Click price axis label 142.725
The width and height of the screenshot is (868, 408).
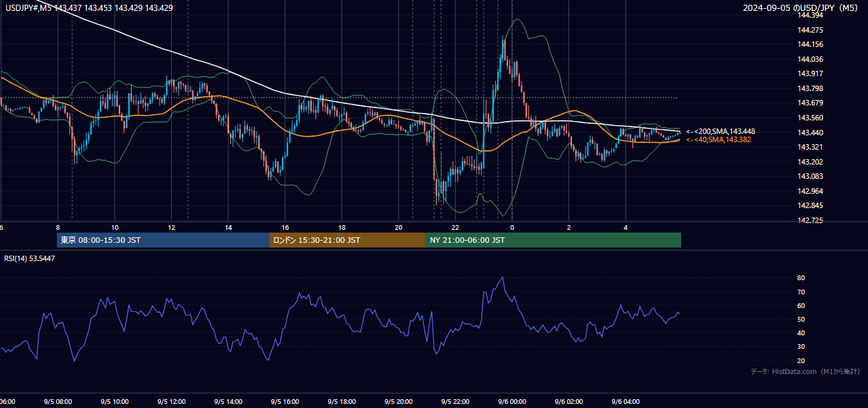(811, 220)
